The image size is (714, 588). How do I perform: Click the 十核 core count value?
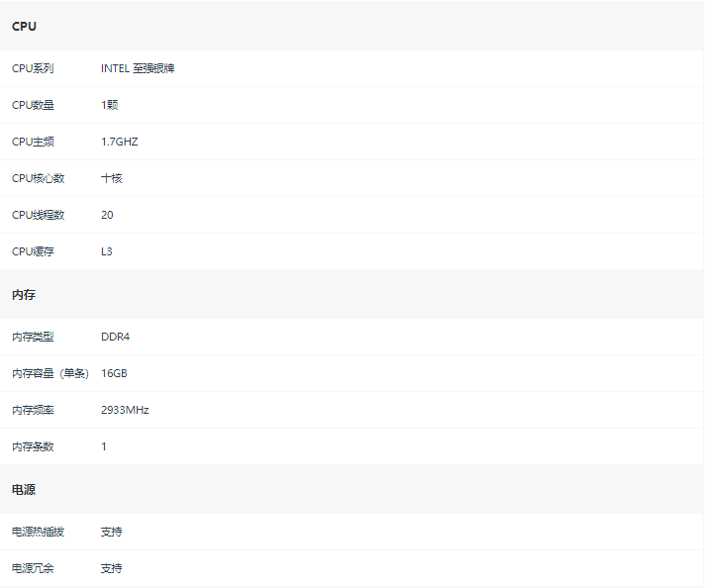coord(112,178)
